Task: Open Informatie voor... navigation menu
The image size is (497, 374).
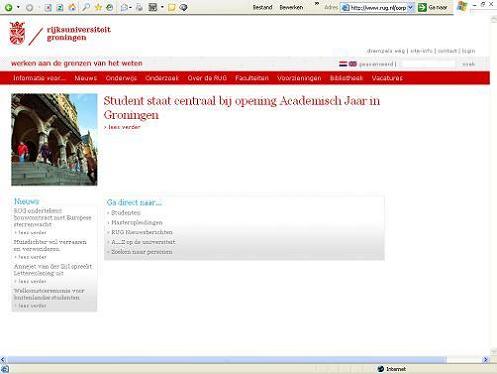Action: pos(39,78)
